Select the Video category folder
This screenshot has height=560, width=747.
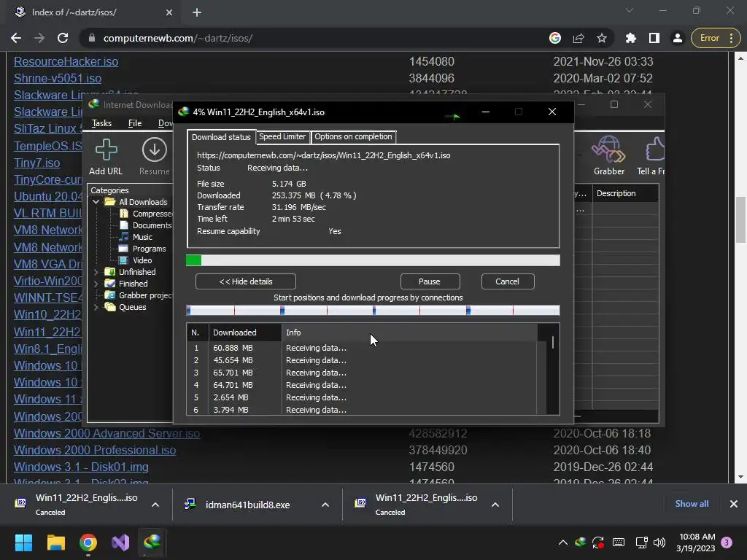136,260
